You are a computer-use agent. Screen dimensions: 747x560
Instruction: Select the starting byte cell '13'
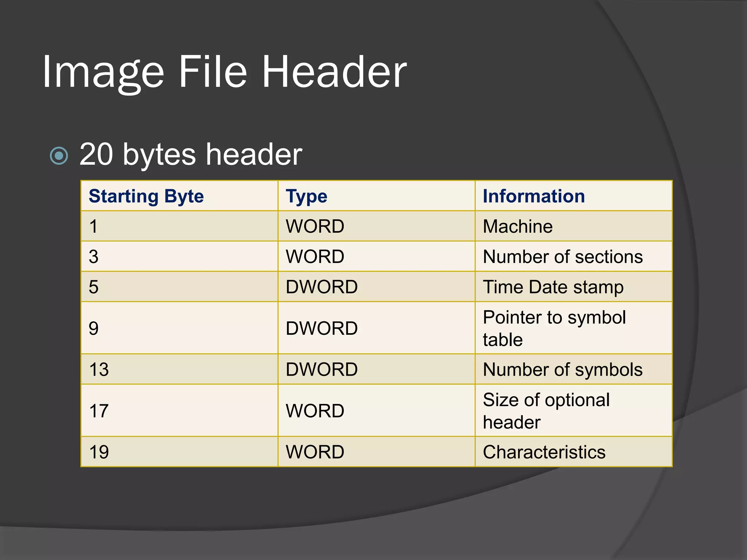(179, 369)
